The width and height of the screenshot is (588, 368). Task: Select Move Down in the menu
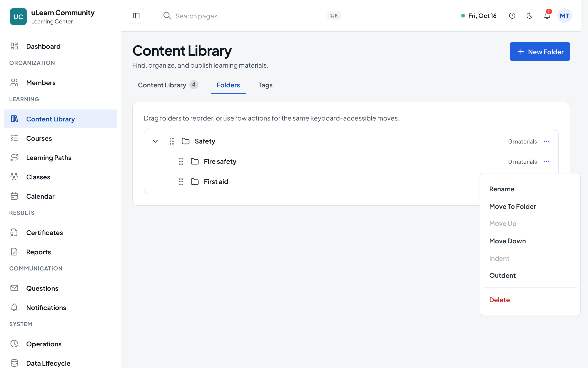[530, 241]
